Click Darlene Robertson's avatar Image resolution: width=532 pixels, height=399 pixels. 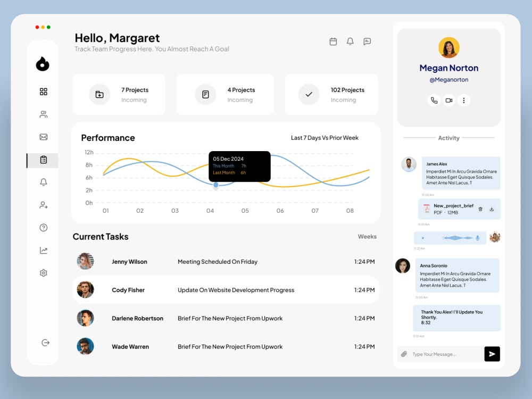[85, 318]
